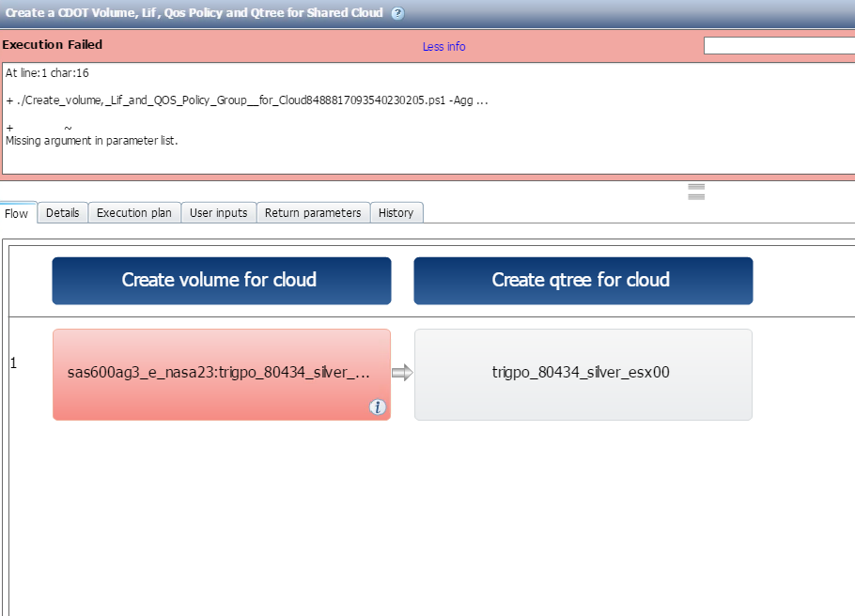Click row number 1 in the flow
The image size is (855, 616).
tap(13, 362)
